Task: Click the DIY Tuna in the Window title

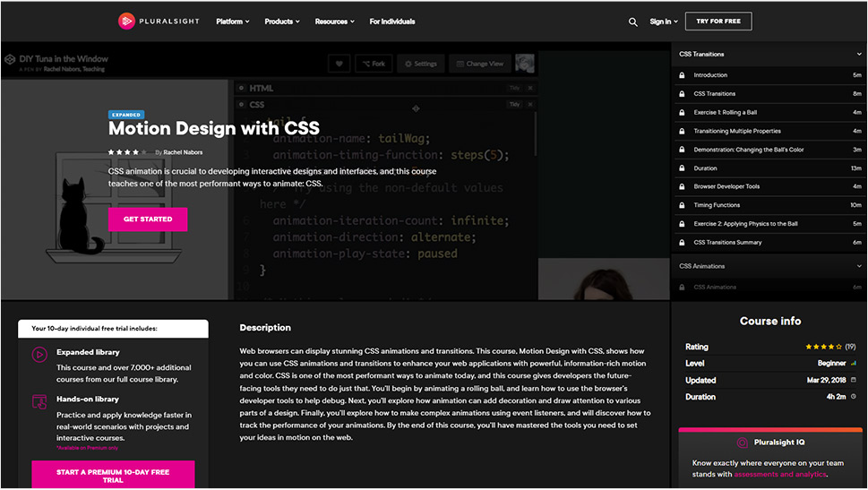Action: point(64,59)
